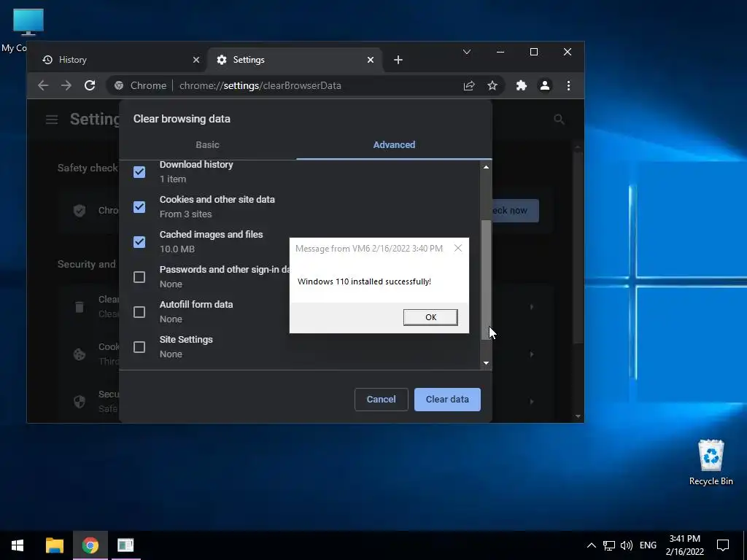The width and height of the screenshot is (747, 560).
Task: Reload the current Chrome page
Action: [x=90, y=86]
